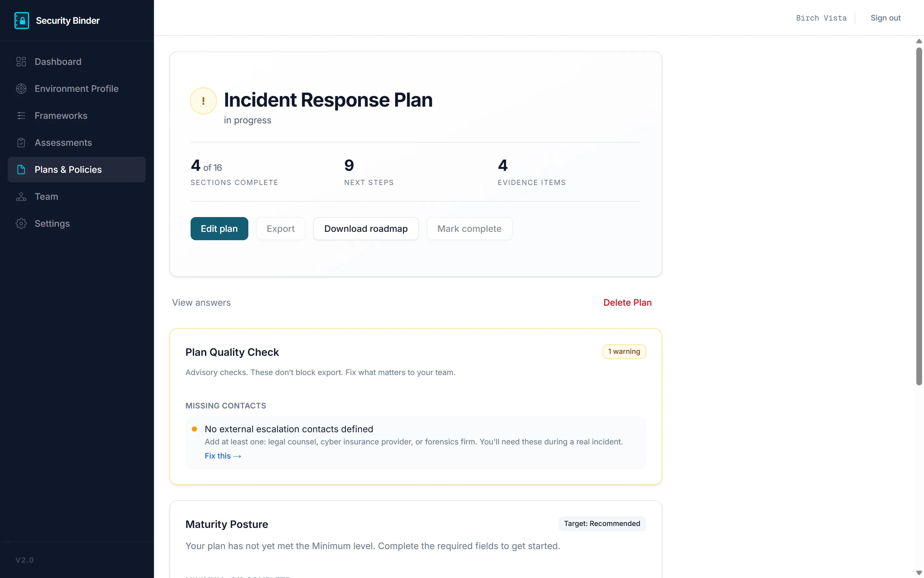
Task: Navigate to Assessments
Action: coord(77,143)
